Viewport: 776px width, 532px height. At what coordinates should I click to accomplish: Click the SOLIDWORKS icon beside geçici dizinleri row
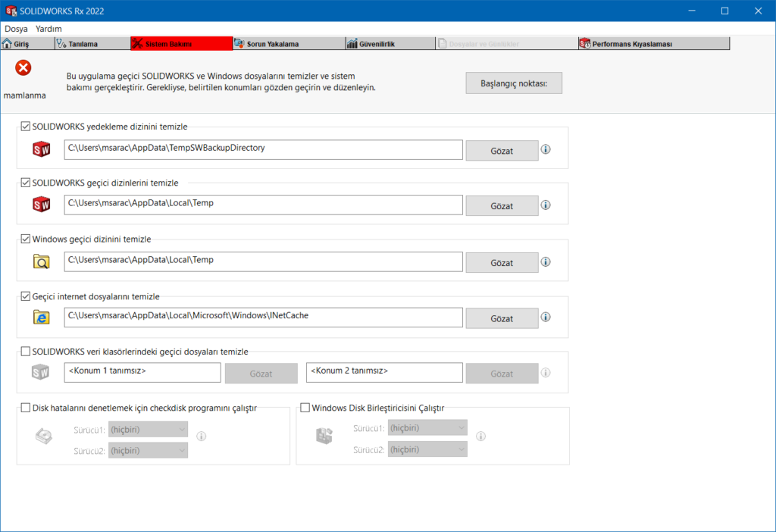tap(40, 205)
